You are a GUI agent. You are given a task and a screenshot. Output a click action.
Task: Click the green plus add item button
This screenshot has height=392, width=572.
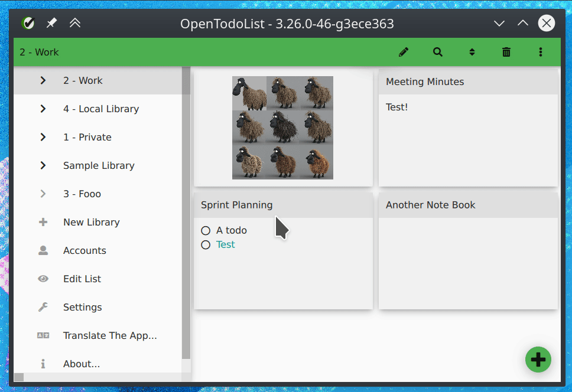[x=538, y=360]
